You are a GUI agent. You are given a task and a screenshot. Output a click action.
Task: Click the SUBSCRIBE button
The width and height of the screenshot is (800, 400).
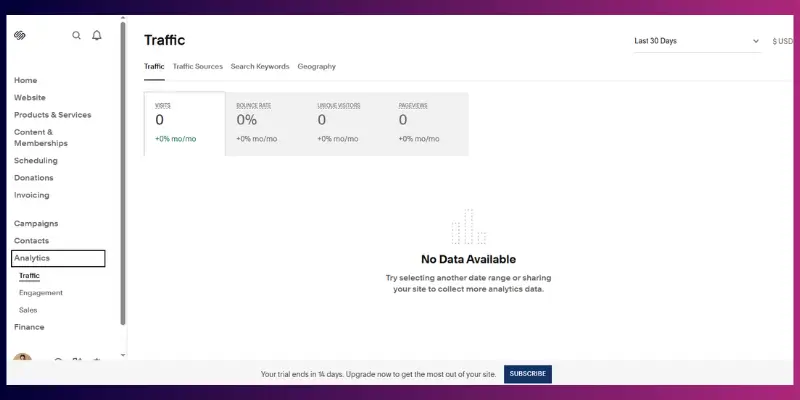tap(528, 374)
